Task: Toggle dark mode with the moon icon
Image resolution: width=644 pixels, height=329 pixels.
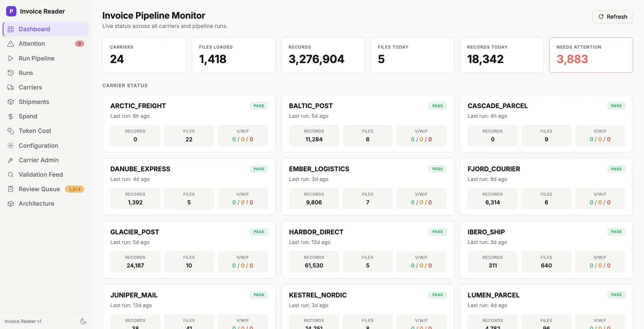Action: pos(83,321)
